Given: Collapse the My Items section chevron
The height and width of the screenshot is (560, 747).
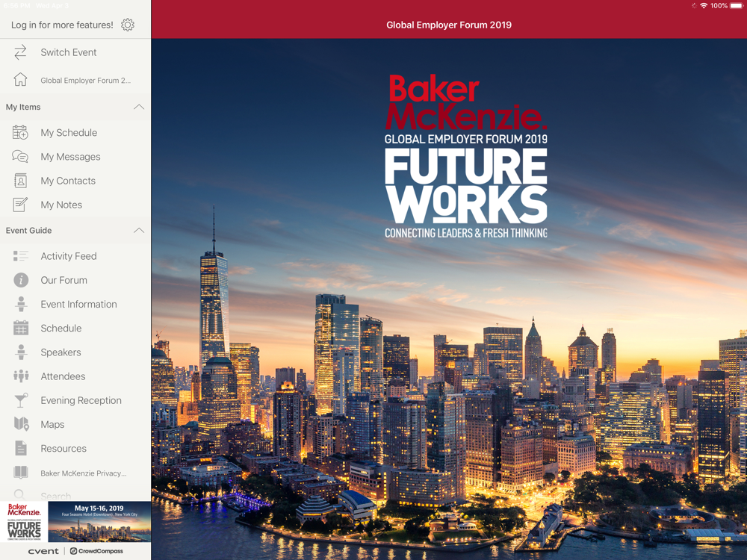Looking at the screenshot, I should click(x=139, y=107).
